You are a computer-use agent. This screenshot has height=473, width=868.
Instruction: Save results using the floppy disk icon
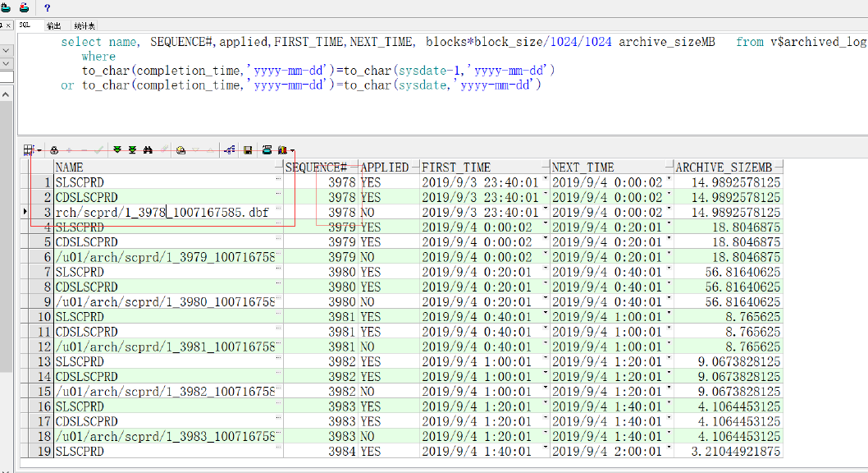point(248,150)
